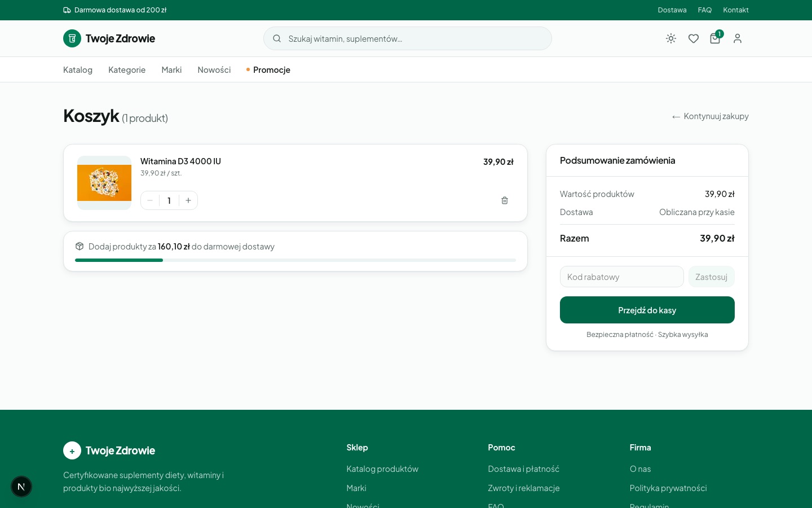Open footer link O nas
Viewport: 812px width, 508px height.
click(641, 469)
